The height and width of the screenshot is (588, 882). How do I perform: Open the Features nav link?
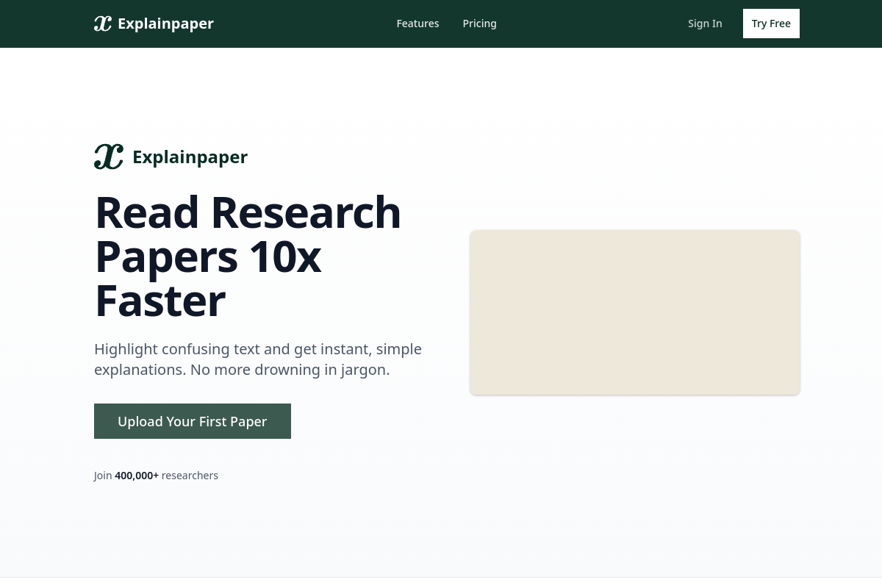tap(417, 24)
